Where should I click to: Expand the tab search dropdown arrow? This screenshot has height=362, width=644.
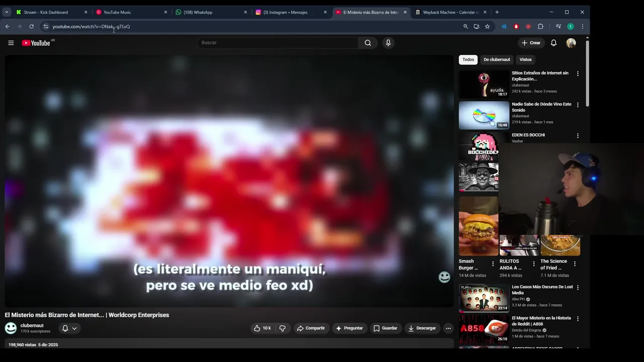pyautogui.click(x=7, y=12)
